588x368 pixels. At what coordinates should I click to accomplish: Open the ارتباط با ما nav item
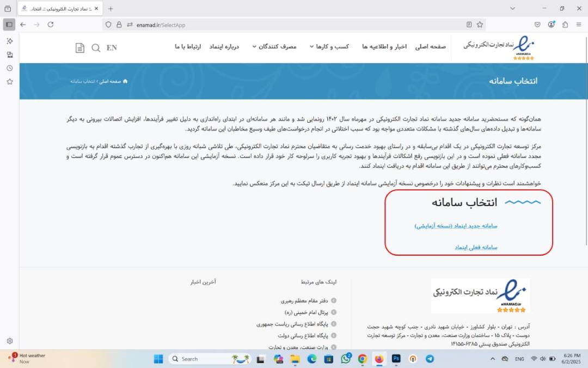188,46
